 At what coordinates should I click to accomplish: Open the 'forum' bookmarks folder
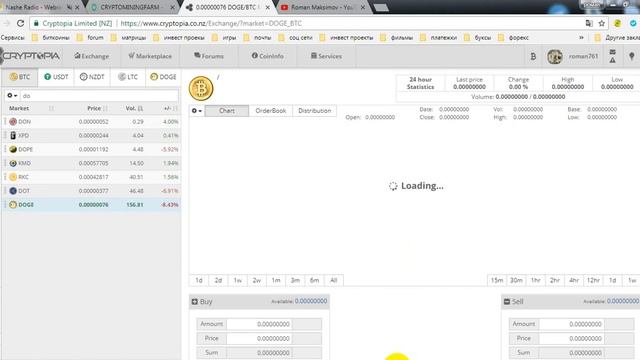90,38
